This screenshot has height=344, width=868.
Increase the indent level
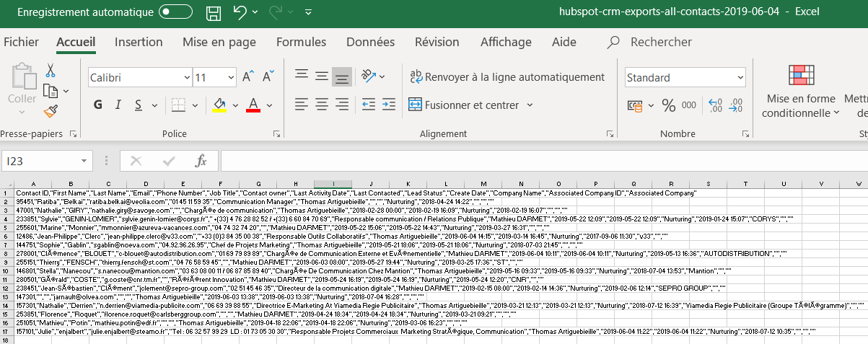click(x=387, y=105)
